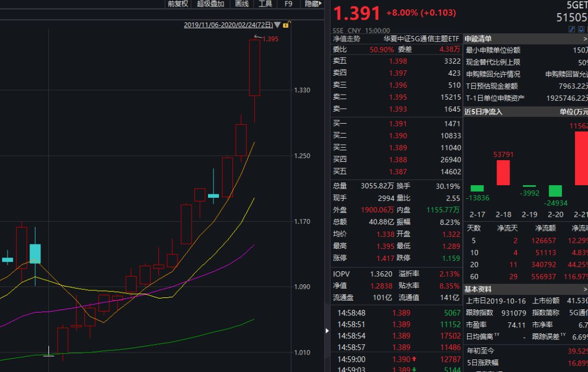Click the 涨停 1.417 limit-up price

click(x=385, y=258)
